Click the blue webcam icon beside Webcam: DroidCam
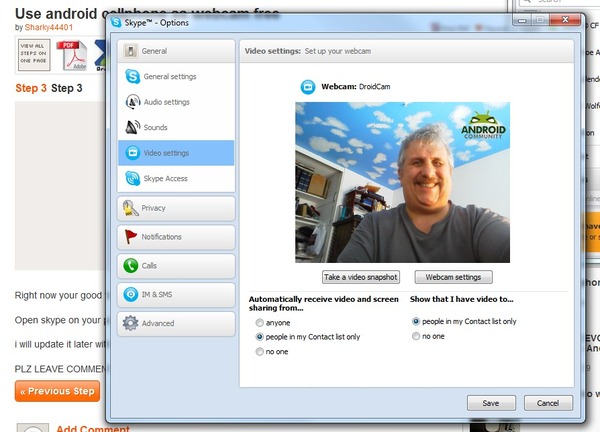The width and height of the screenshot is (600, 432). click(308, 87)
